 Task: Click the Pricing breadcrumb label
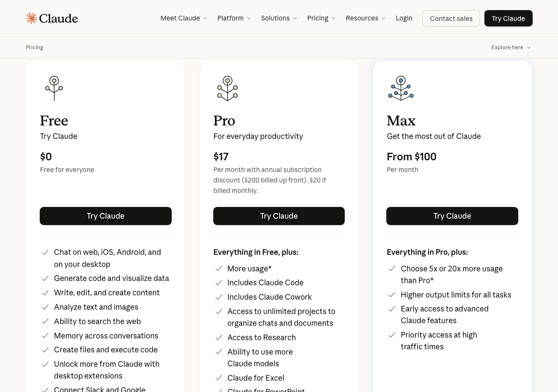pos(34,47)
